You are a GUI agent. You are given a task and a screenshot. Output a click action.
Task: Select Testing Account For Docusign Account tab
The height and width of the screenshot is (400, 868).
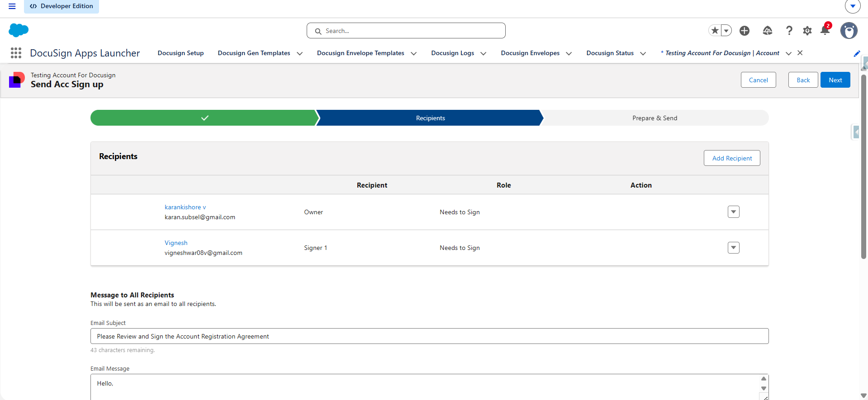click(x=720, y=53)
